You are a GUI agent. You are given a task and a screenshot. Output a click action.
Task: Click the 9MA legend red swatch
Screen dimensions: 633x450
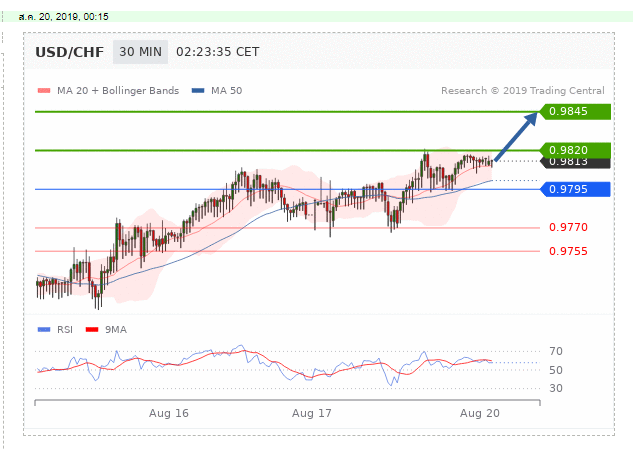coord(92,330)
